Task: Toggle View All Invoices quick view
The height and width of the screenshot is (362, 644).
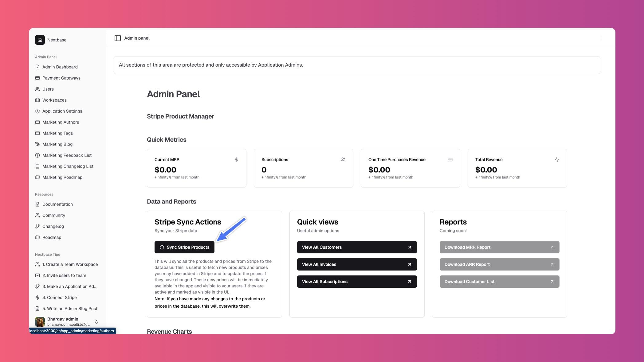Action: pyautogui.click(x=357, y=264)
